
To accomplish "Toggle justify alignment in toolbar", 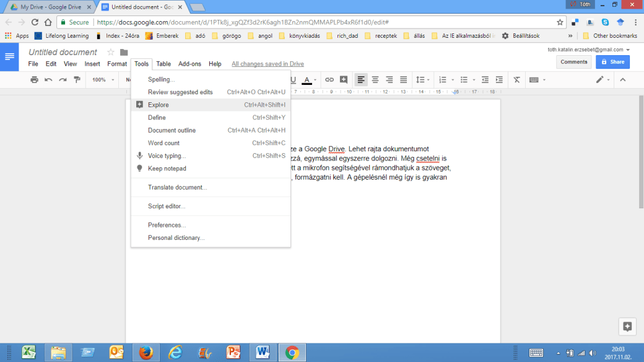I will coord(404,80).
